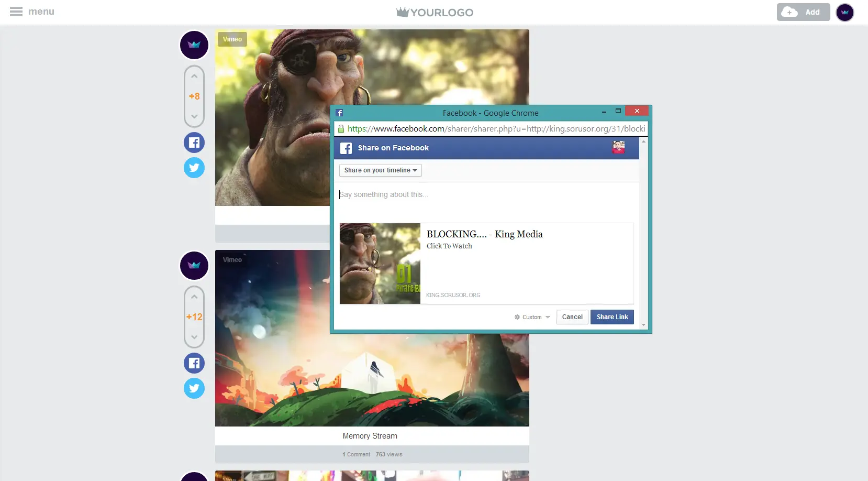The width and height of the screenshot is (868, 481).
Task: Click the Click To Watch description
Action: coord(449,246)
